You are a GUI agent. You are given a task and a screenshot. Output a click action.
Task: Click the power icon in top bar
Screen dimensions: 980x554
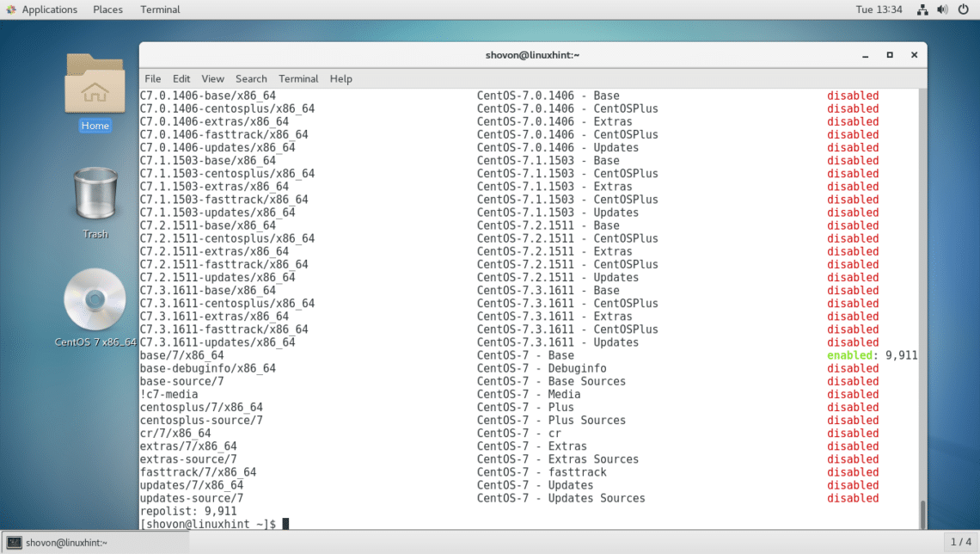[x=963, y=9]
